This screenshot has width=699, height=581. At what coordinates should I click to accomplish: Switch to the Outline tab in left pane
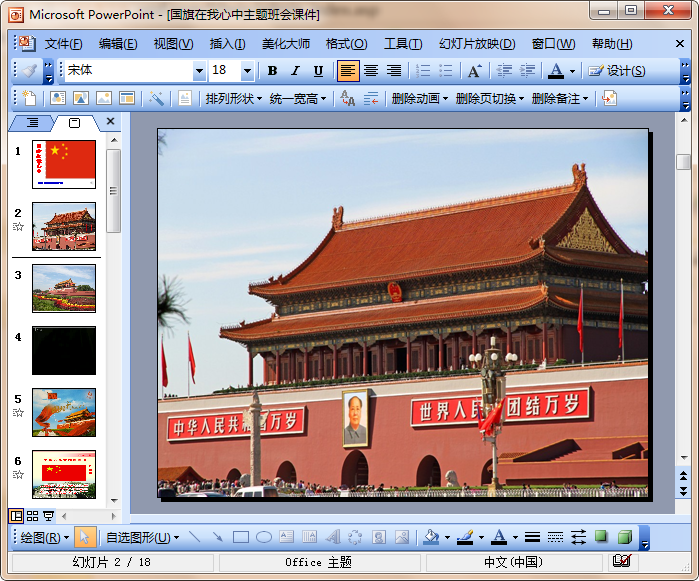(32, 122)
